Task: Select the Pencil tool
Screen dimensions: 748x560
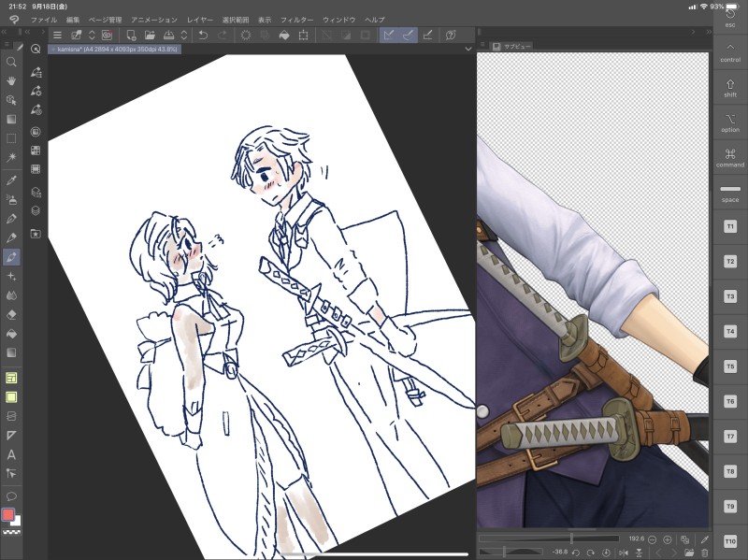Action: (x=11, y=238)
